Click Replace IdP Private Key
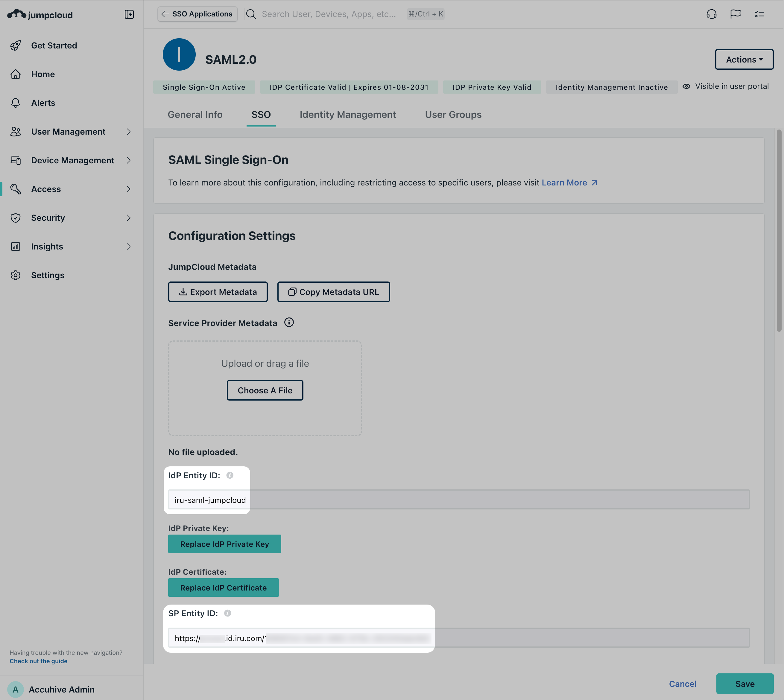The height and width of the screenshot is (700, 784). (225, 544)
